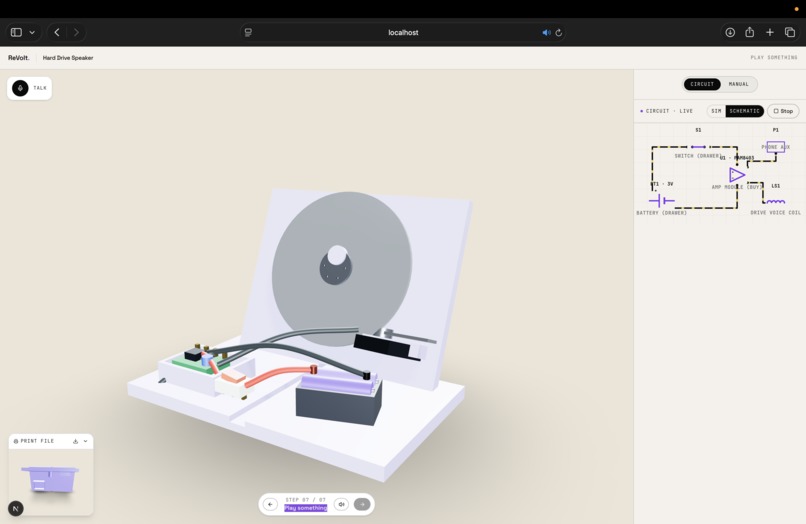Click the battery symbol BT1

[x=662, y=201]
